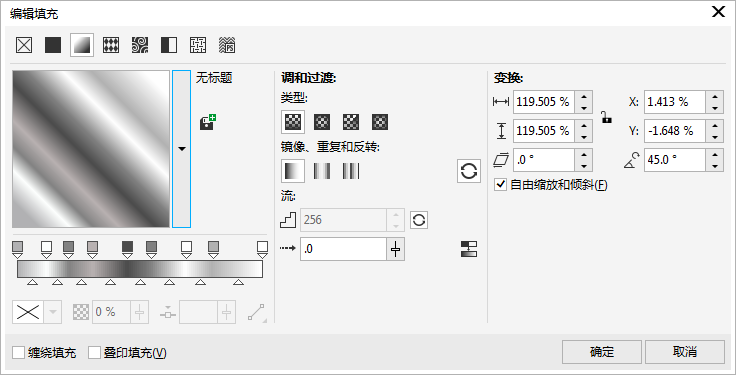This screenshot has height=375, width=736.
Task: Select the linear fountain fill type
Action: pos(293,122)
